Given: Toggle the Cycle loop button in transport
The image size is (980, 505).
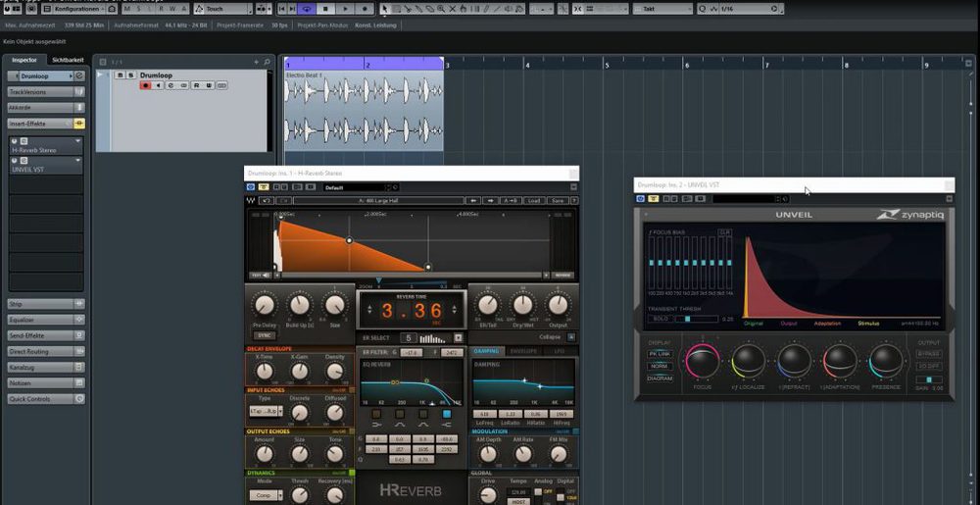Looking at the screenshot, I should (306, 9).
